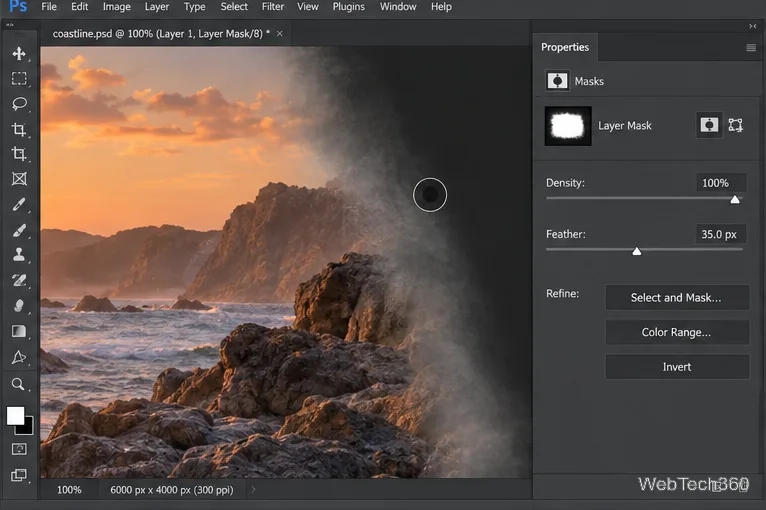The image size is (766, 510).
Task: Click the Density slider handle
Action: tap(735, 199)
